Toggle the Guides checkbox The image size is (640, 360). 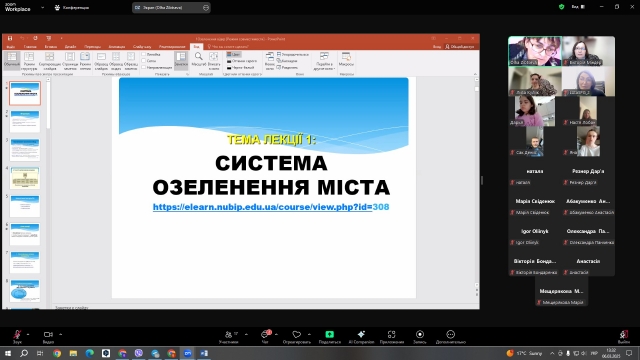tap(144, 67)
